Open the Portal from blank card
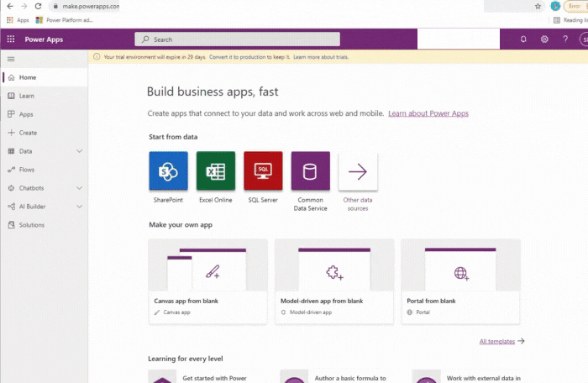Image resolution: width=588 pixels, height=383 pixels. pyautogui.click(x=460, y=281)
